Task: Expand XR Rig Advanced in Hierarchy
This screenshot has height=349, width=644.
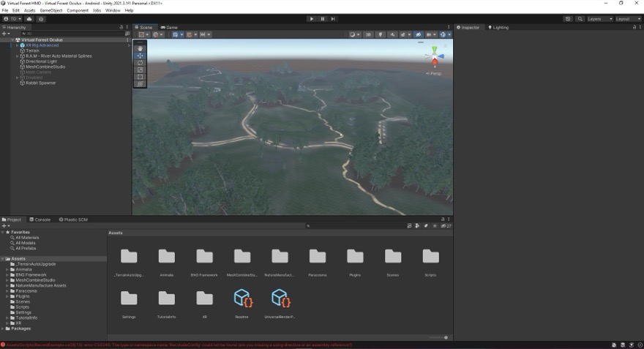Action: 18,45
